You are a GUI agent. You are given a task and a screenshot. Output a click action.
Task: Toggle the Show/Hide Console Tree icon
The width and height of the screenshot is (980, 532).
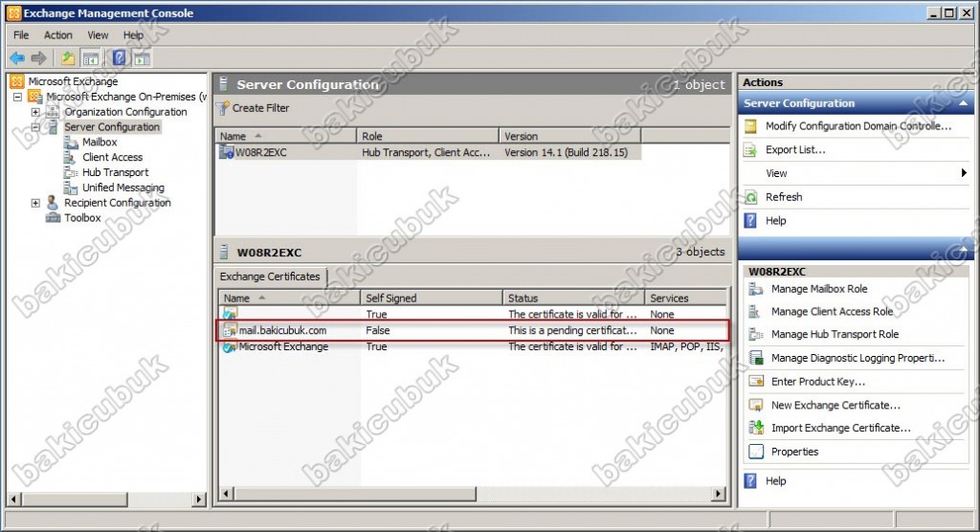91,58
